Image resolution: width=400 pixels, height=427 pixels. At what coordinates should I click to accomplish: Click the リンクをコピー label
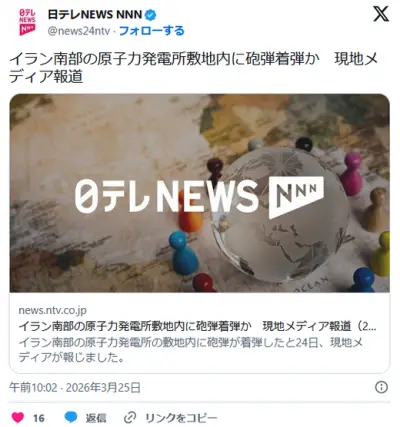[x=181, y=418]
